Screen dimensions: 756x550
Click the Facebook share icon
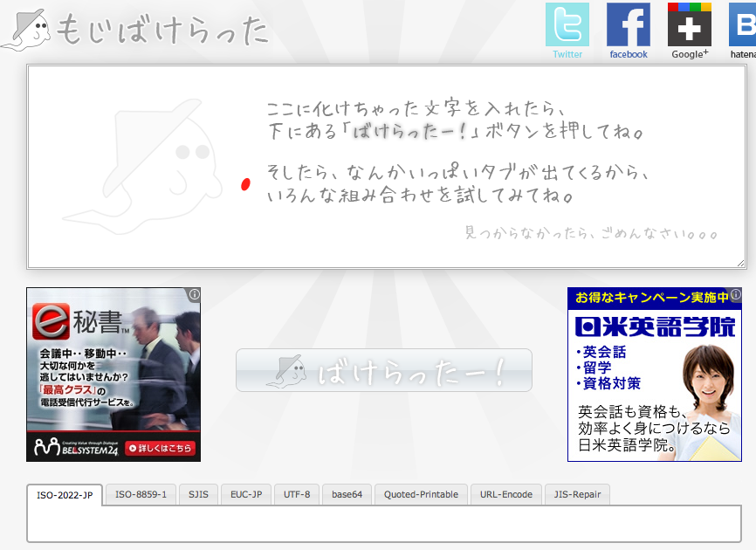tap(629, 24)
